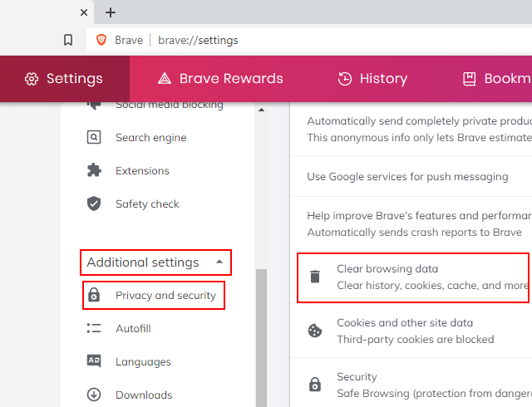Click 'Third-party cookies are blocked' text
Screen dimensions: 532x407
(x=416, y=340)
